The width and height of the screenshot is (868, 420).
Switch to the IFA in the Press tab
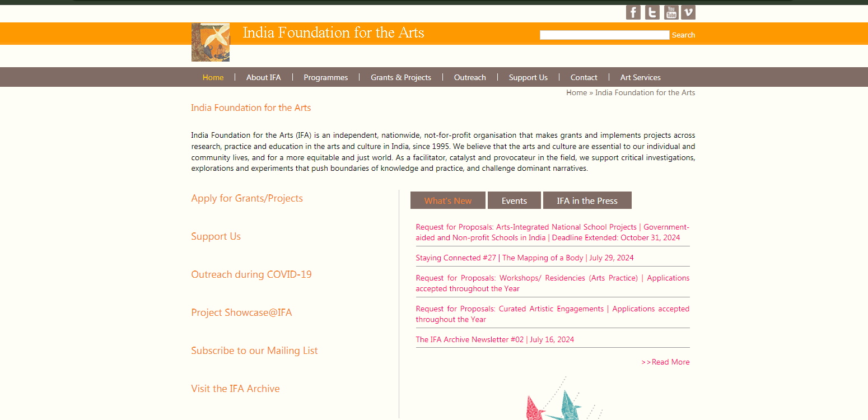coord(587,200)
